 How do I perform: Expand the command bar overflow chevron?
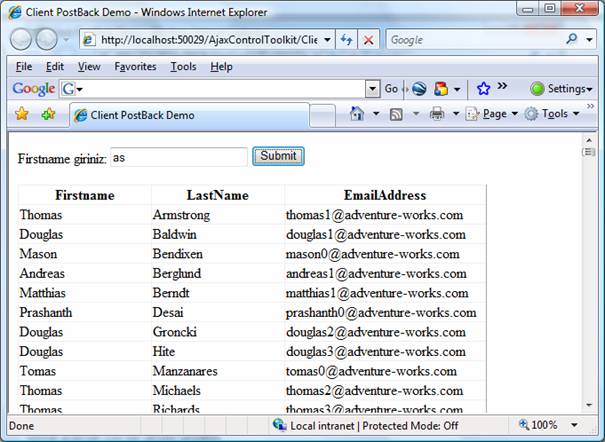pos(590,106)
